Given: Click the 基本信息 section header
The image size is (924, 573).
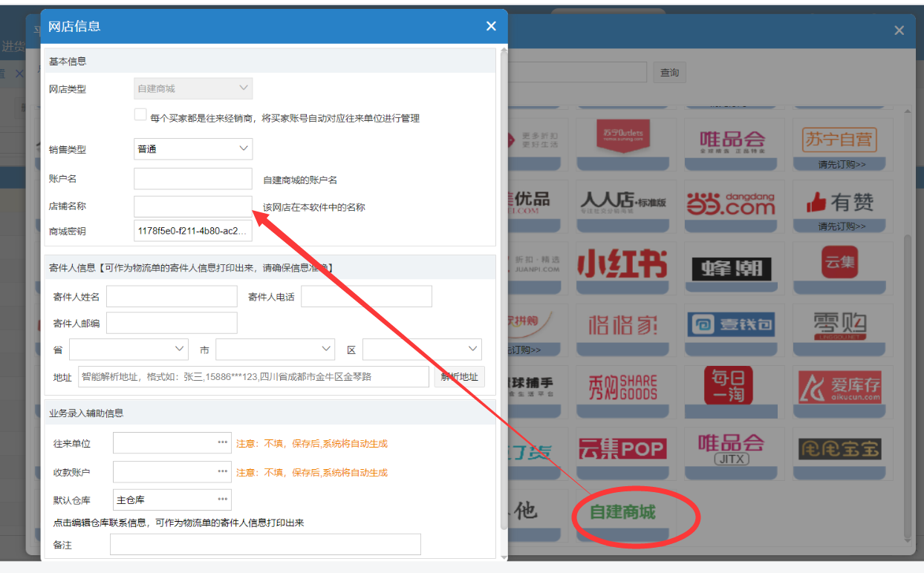Looking at the screenshot, I should point(270,62).
